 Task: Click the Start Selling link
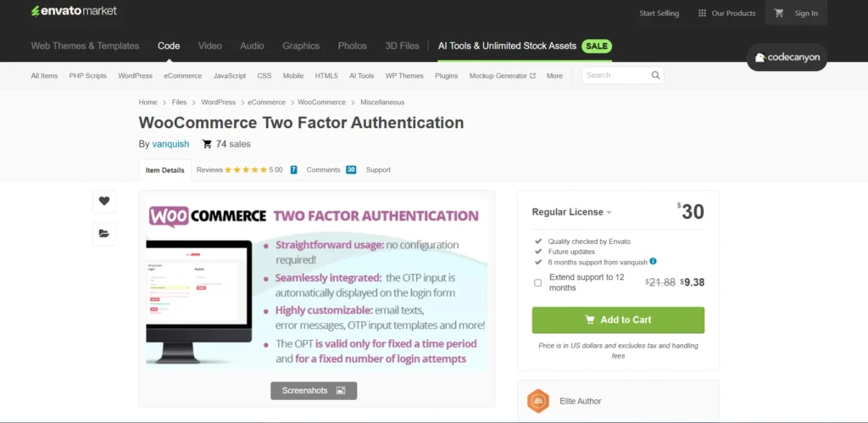click(659, 14)
